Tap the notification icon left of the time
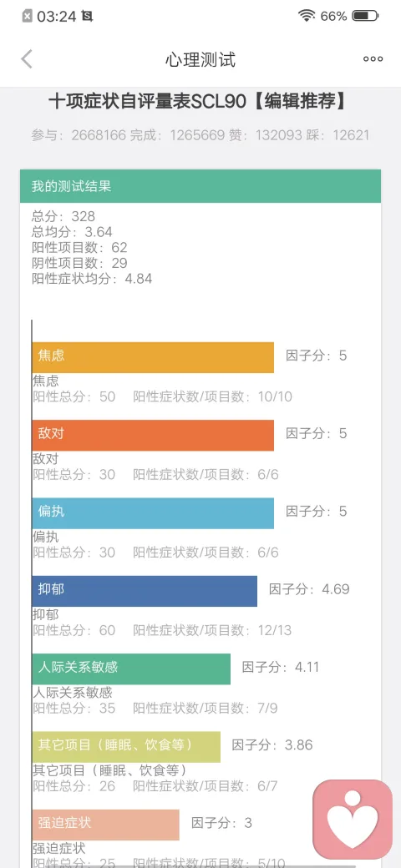Image resolution: width=401 pixels, height=868 pixels. (27, 17)
